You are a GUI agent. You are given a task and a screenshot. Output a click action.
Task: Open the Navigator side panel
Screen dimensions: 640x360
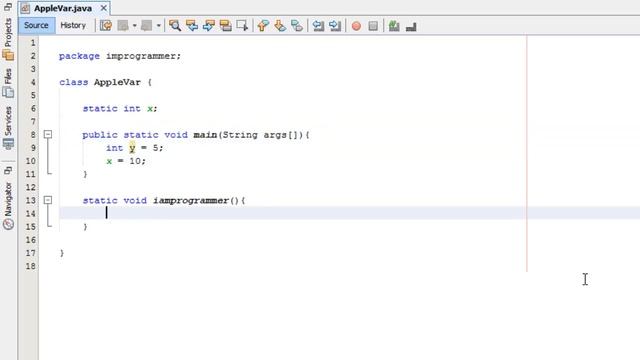(8, 205)
